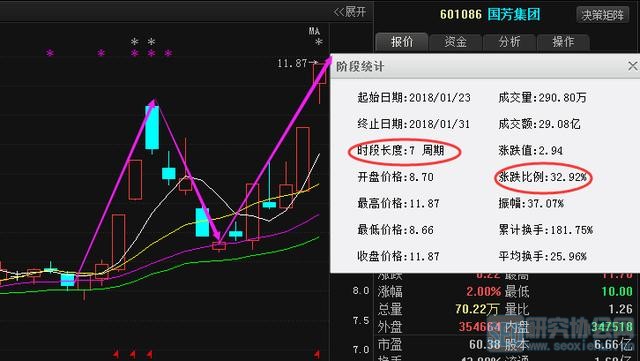The width and height of the screenshot is (640, 361).
Task: Click the 起始日期 2018/01/23 field
Action: pos(414,98)
